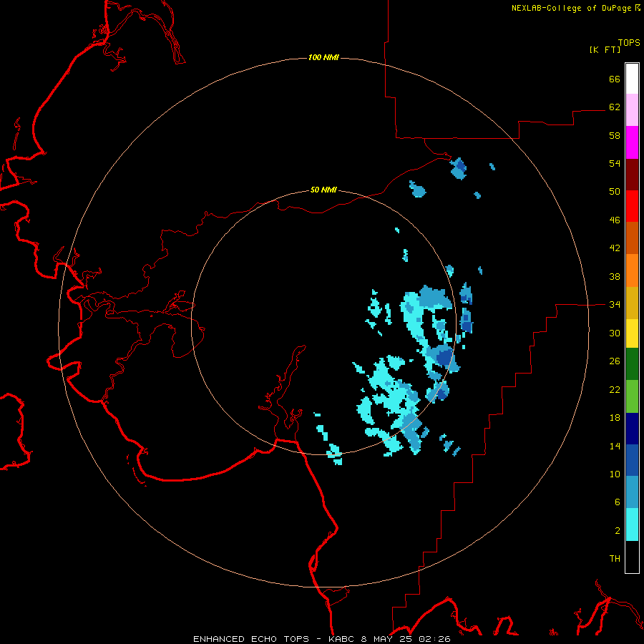Click the 50 NMI range ring label
The height and width of the screenshot is (644, 644).
tap(323, 190)
